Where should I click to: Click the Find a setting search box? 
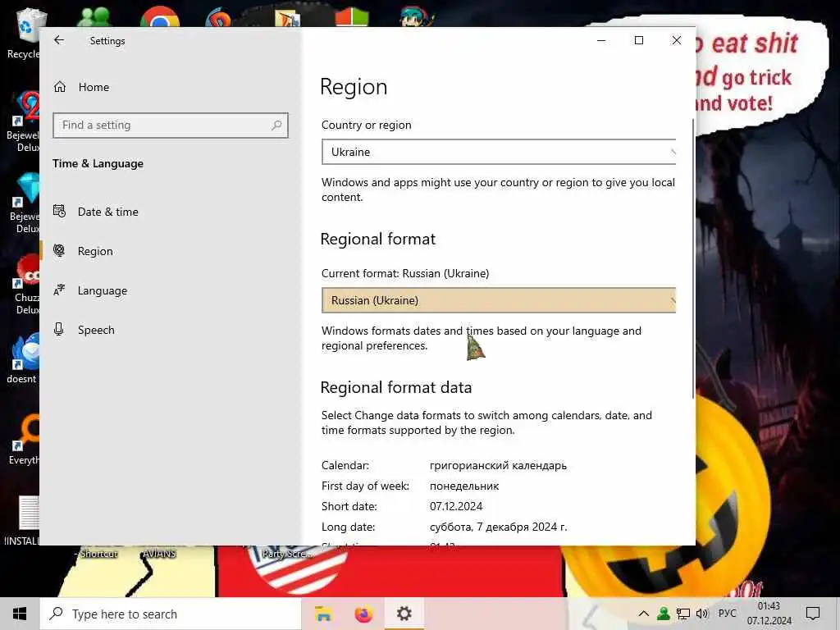[x=171, y=126]
